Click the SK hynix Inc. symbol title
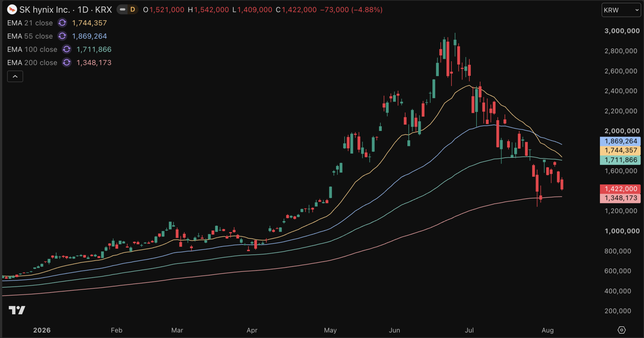The image size is (644, 338). click(44, 10)
